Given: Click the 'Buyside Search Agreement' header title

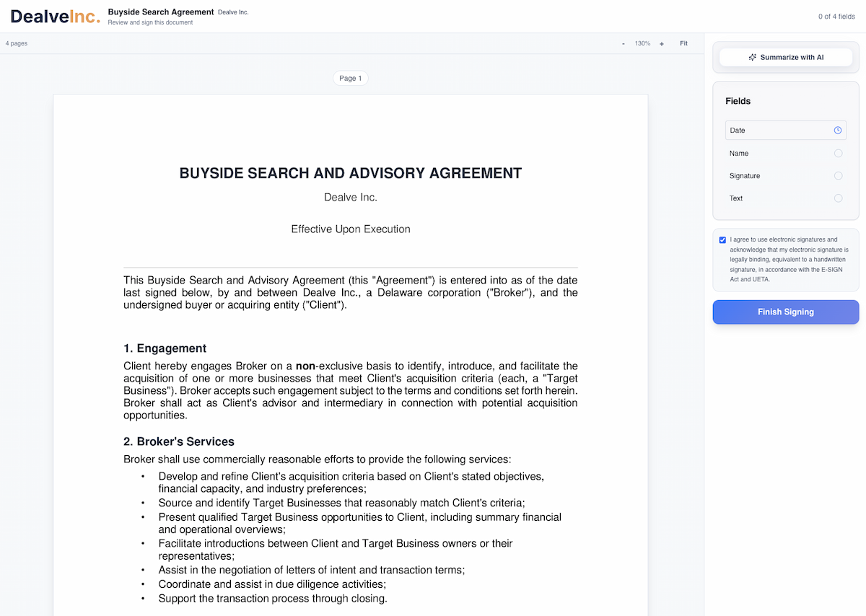Looking at the screenshot, I should click(x=161, y=12).
